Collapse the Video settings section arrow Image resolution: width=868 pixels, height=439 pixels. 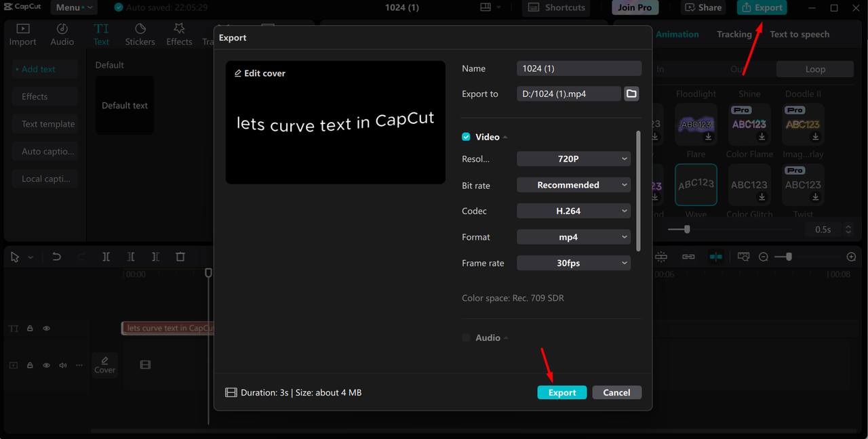[505, 138]
